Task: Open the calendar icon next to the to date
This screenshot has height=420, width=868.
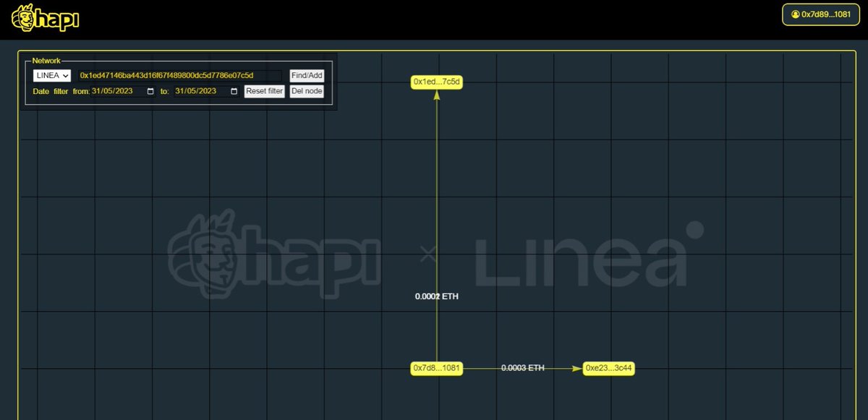Action: (233, 92)
